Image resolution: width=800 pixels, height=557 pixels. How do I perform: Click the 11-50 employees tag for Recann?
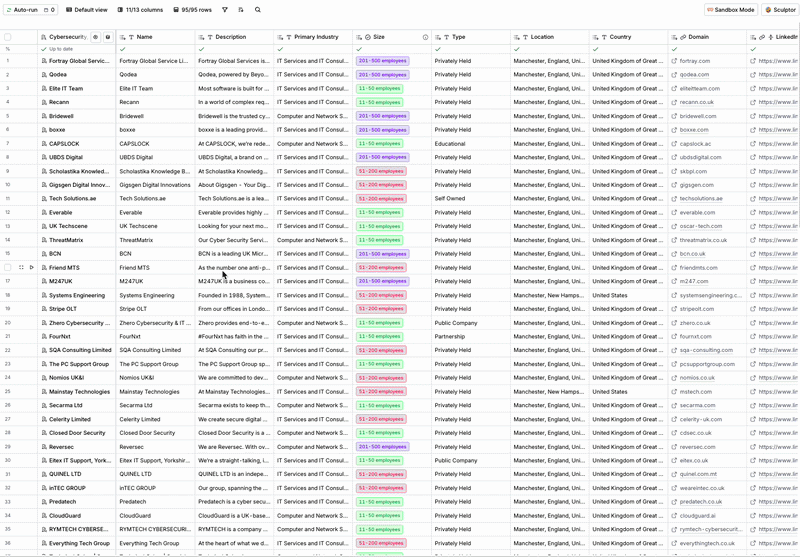click(x=379, y=103)
